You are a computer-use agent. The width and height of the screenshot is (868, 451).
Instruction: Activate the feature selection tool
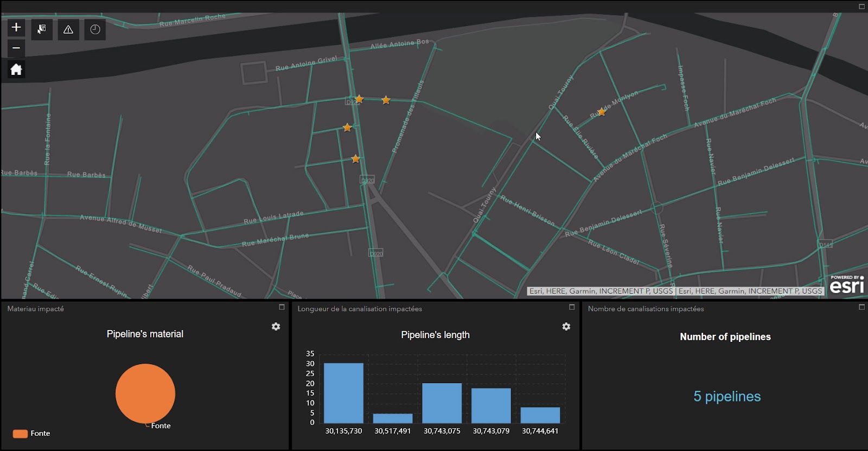(x=42, y=29)
